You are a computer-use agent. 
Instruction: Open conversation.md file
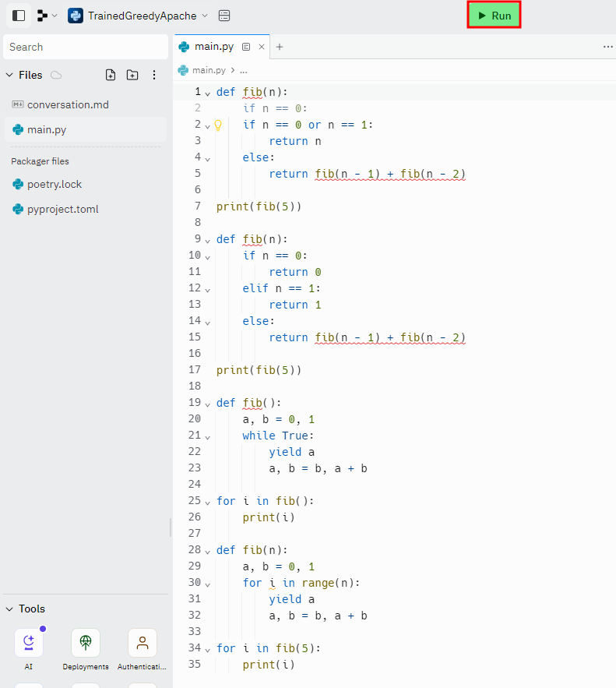pyautogui.click(x=86, y=104)
